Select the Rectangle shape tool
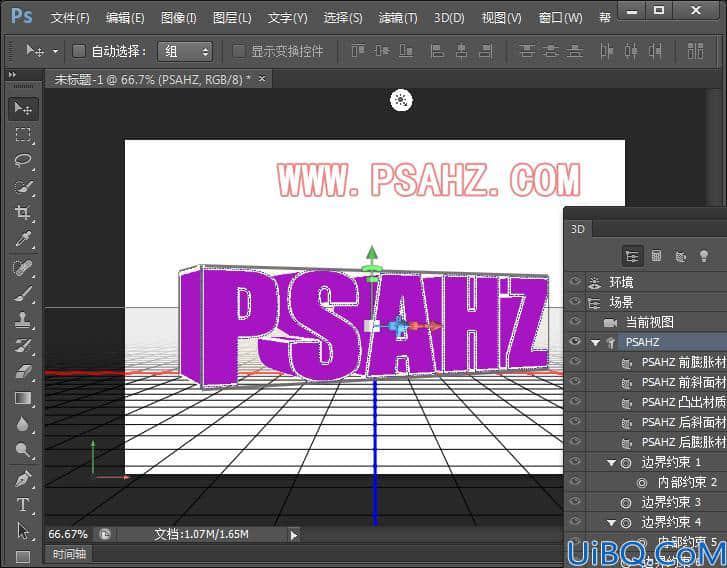Image resolution: width=727 pixels, height=568 pixels. (x=23, y=556)
